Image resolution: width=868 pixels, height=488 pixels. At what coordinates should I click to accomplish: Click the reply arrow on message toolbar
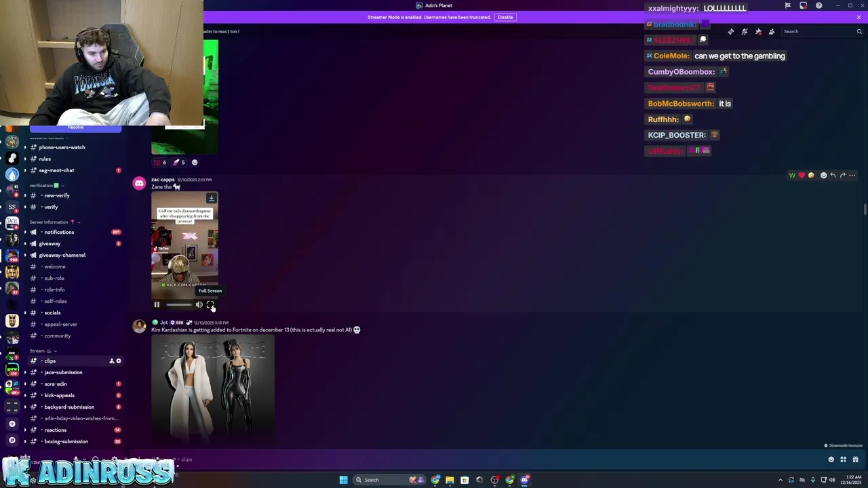click(833, 176)
